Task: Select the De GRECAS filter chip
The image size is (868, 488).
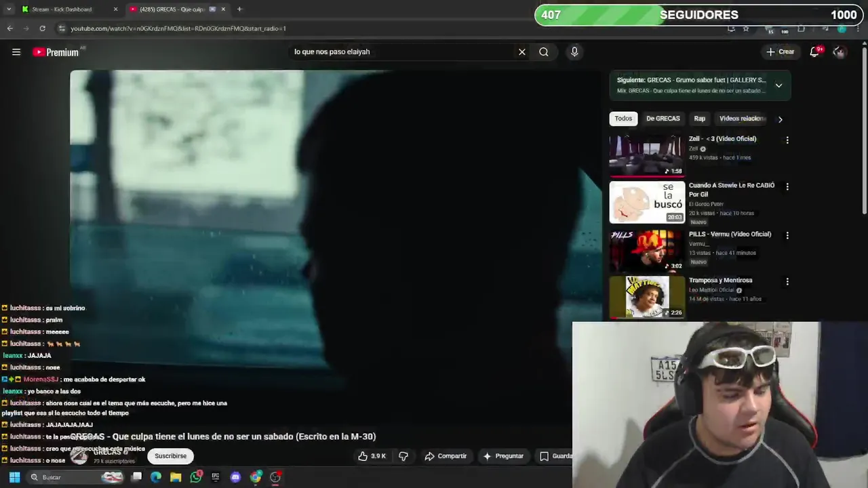Action: (x=663, y=119)
